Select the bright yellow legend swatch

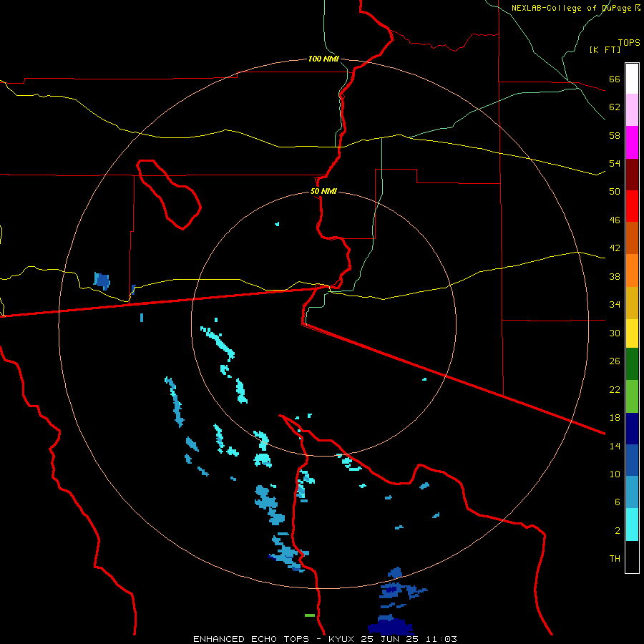point(632,333)
